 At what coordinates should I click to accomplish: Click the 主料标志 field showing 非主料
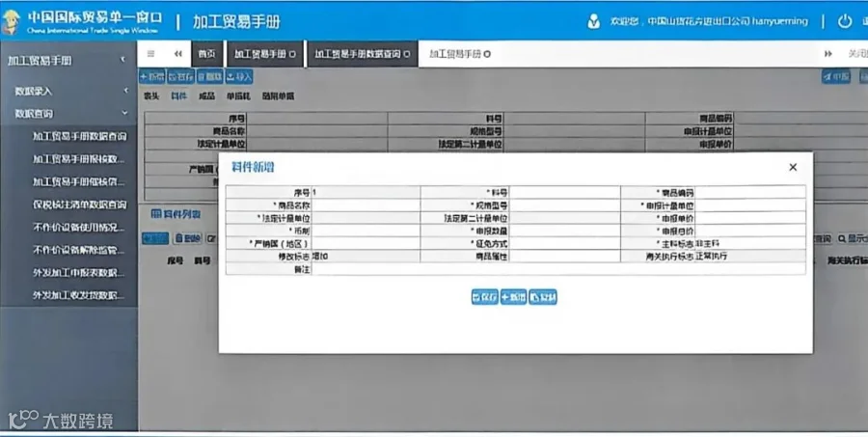point(750,244)
